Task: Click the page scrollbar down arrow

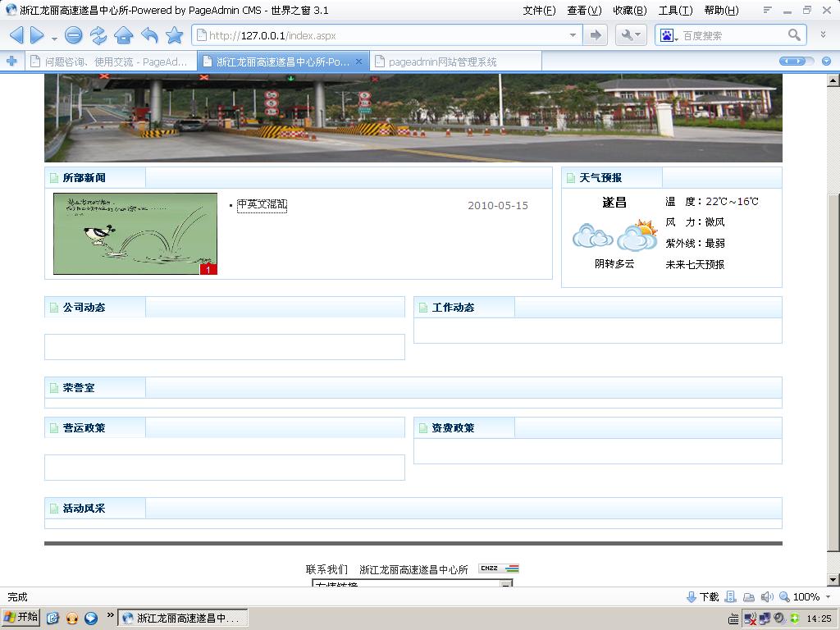Action: [833, 580]
